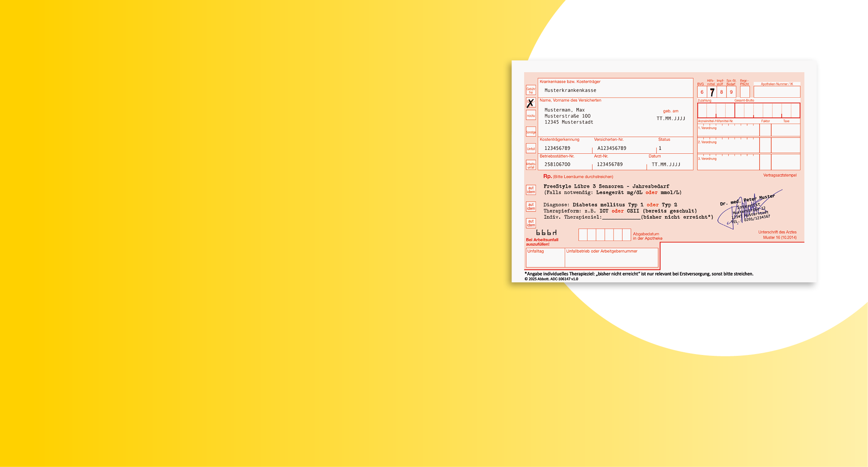This screenshot has width=868, height=467.
Task: Click the Unfallbetrieb oder Arbeitgebernummer field
Action: [612, 258]
